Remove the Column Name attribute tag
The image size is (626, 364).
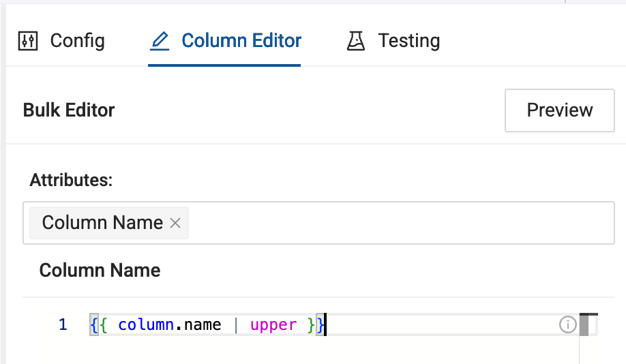(175, 223)
